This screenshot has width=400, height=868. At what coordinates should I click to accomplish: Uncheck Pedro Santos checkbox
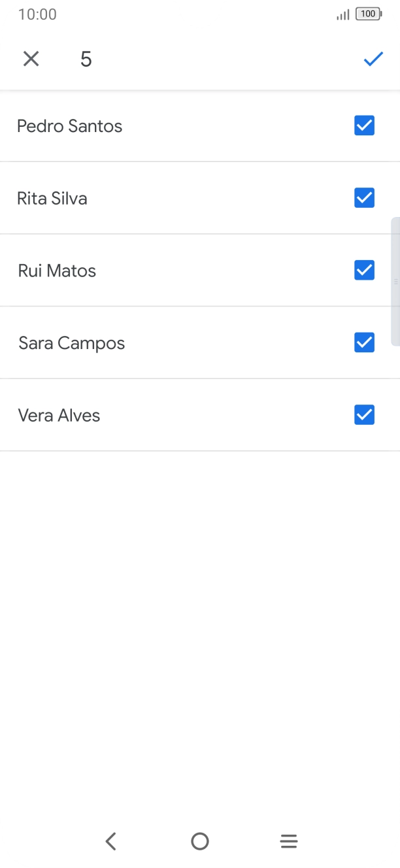(x=364, y=125)
